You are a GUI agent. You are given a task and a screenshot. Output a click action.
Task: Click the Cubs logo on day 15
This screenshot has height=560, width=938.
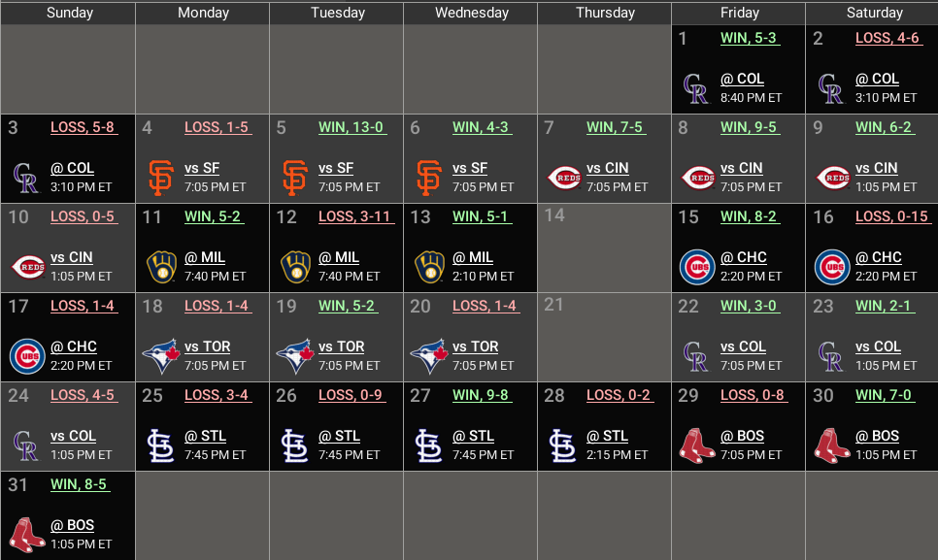(696, 267)
